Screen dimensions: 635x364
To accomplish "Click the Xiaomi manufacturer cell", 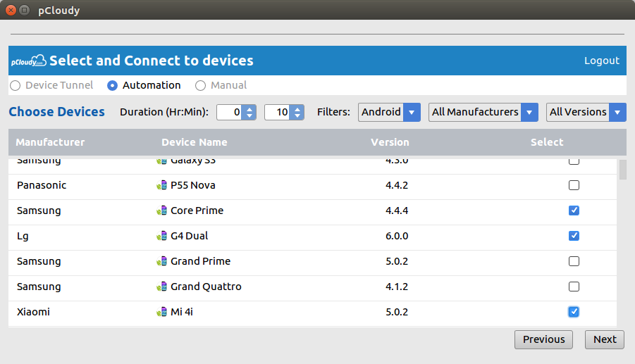I will 33,312.
